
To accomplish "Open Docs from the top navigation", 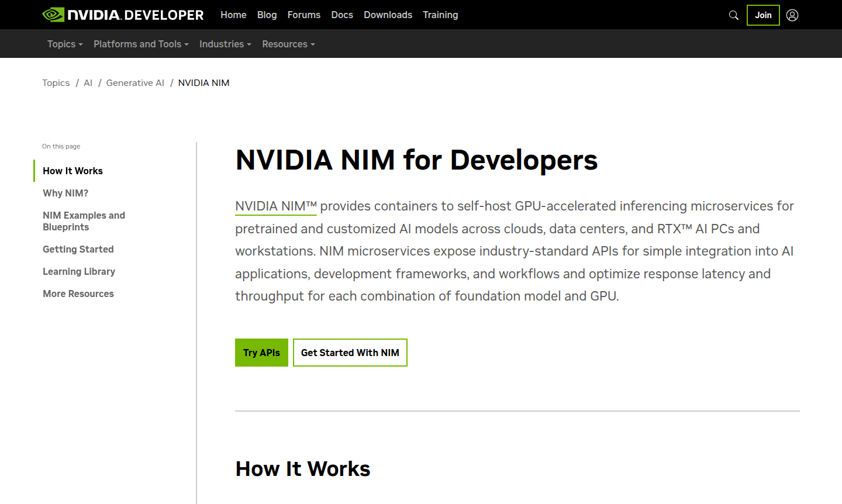I will point(342,15).
